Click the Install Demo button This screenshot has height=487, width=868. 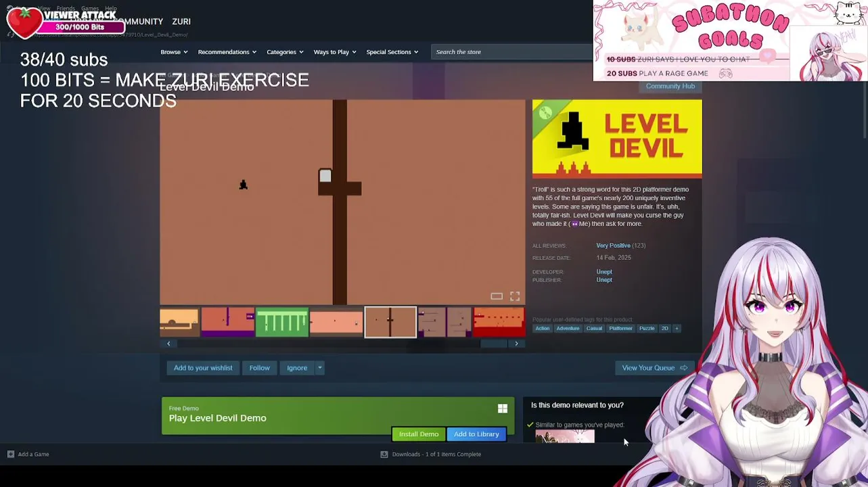click(x=419, y=434)
